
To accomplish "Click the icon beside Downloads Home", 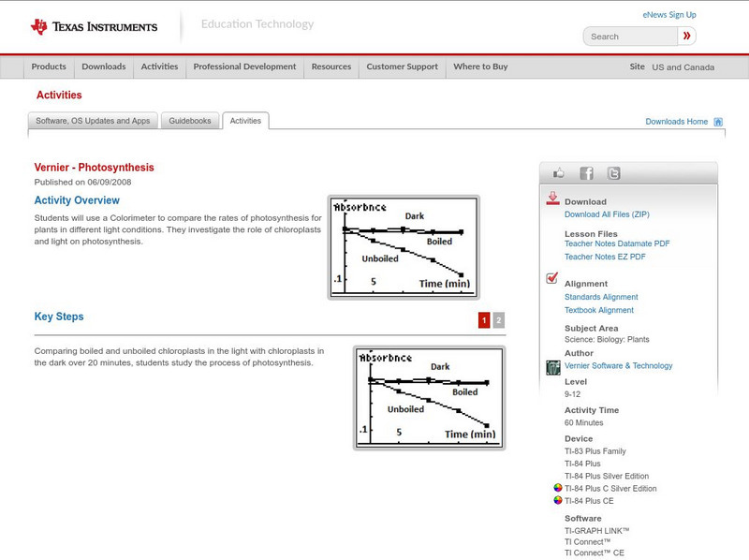I will point(717,121).
